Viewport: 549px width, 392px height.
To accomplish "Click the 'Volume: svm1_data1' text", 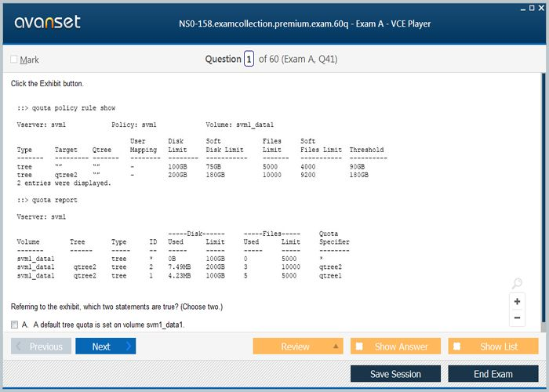I will tap(240, 125).
